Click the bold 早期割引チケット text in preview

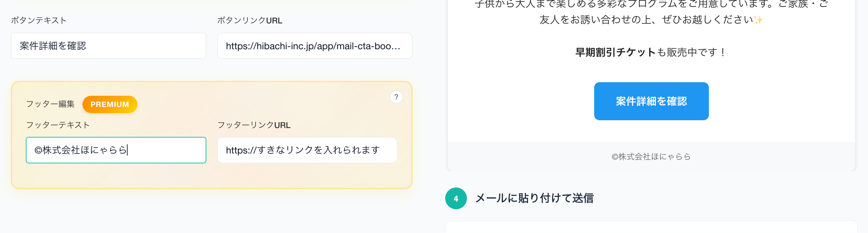click(x=615, y=52)
